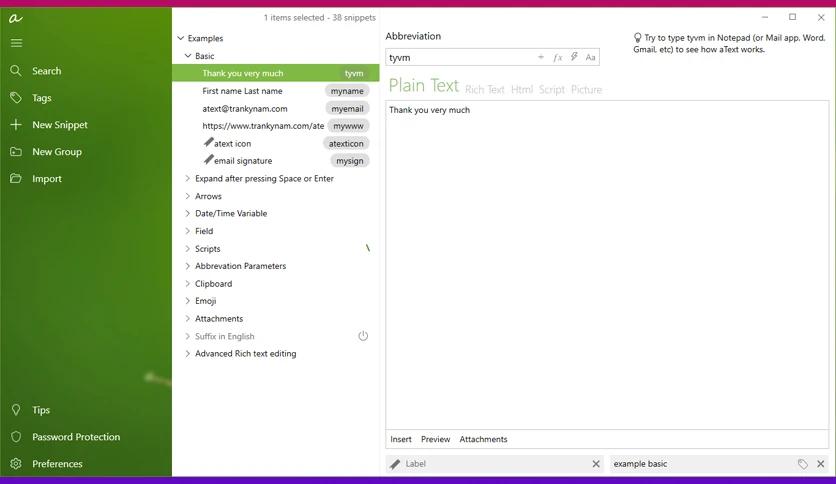Expand the Field group
The width and height of the screenshot is (836, 484).
pos(188,231)
